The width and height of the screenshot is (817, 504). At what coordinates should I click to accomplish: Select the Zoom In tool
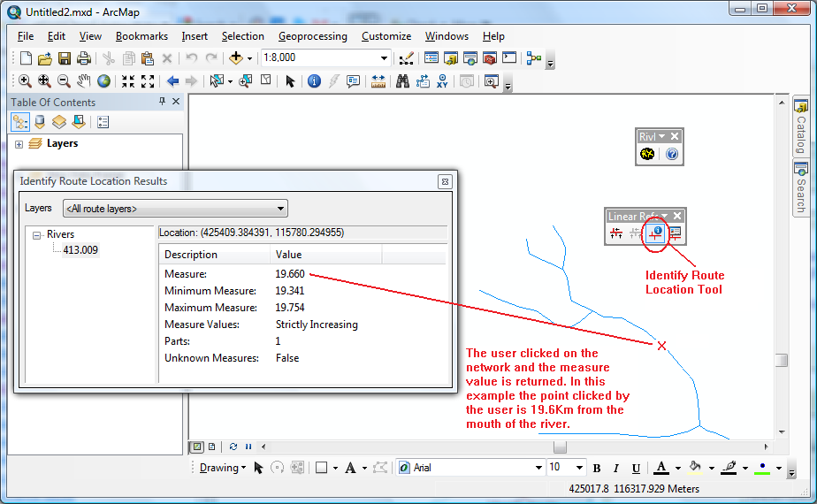pos(25,81)
